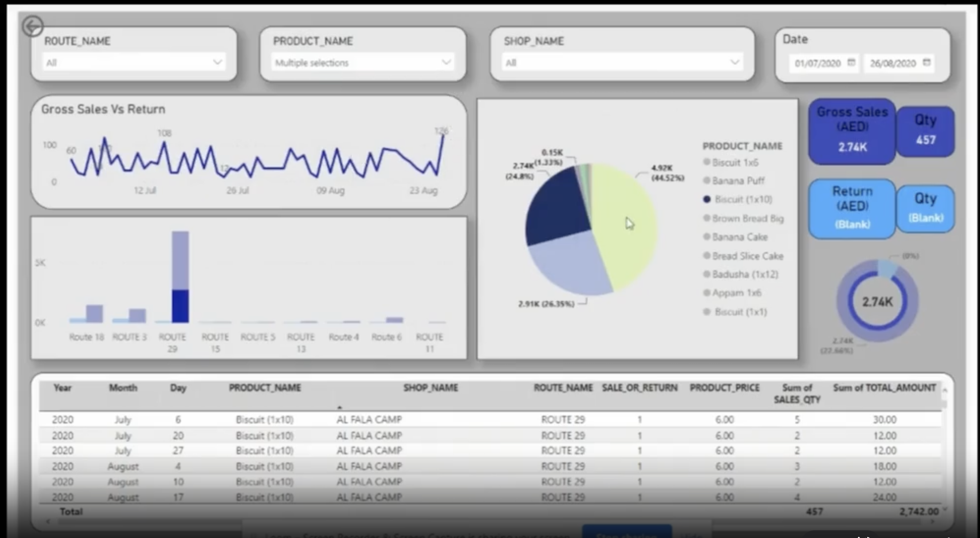Click the ROUTE 3 bar

(x=137, y=315)
